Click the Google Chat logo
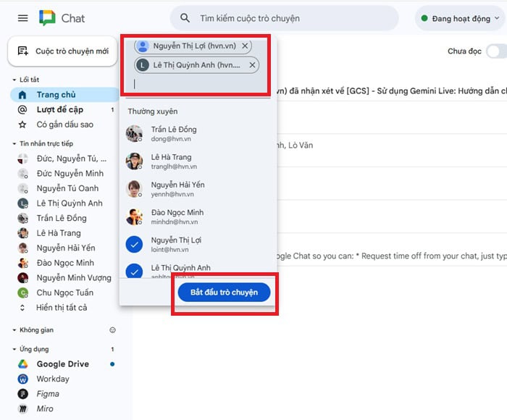 [48, 18]
